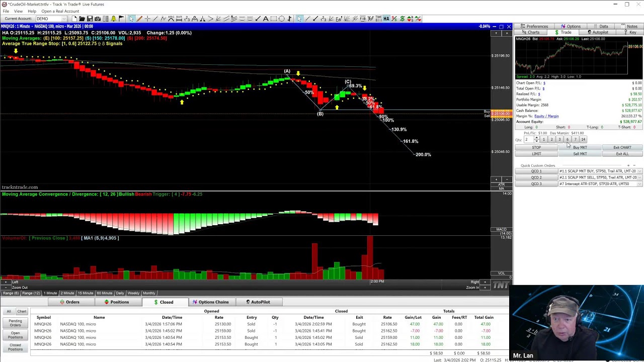This screenshot has width=644, height=362.
Task: Add a Quick Custom Order with plus
Action: point(628,165)
